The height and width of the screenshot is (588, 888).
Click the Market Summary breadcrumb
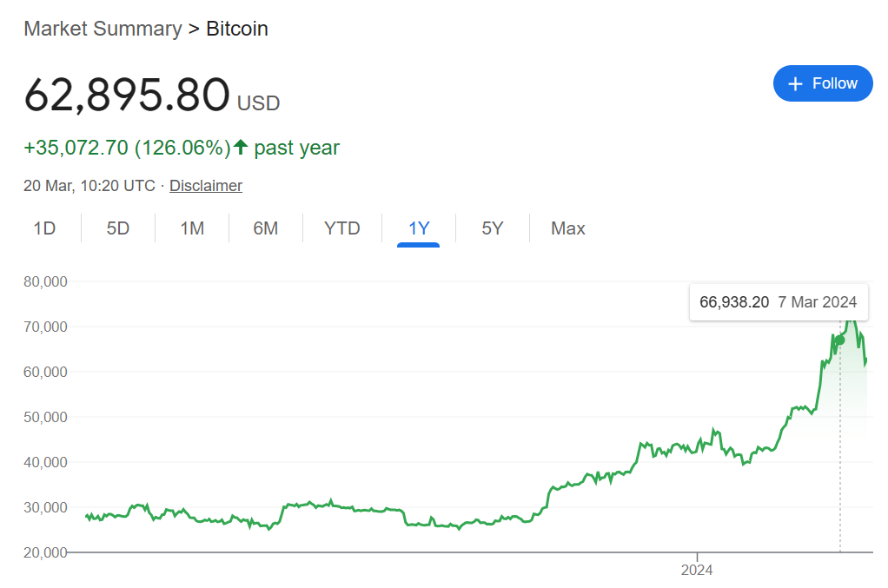pyautogui.click(x=103, y=29)
